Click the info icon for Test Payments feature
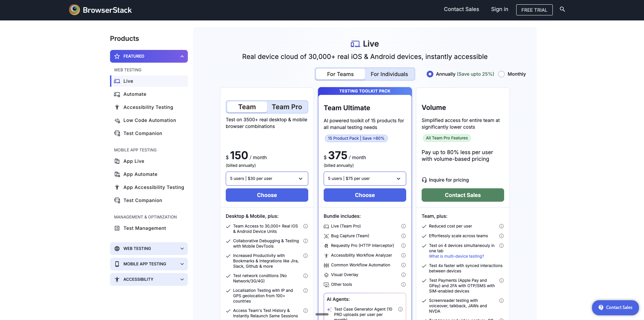Viewport: 644px width, 320px height. pyautogui.click(x=501, y=280)
